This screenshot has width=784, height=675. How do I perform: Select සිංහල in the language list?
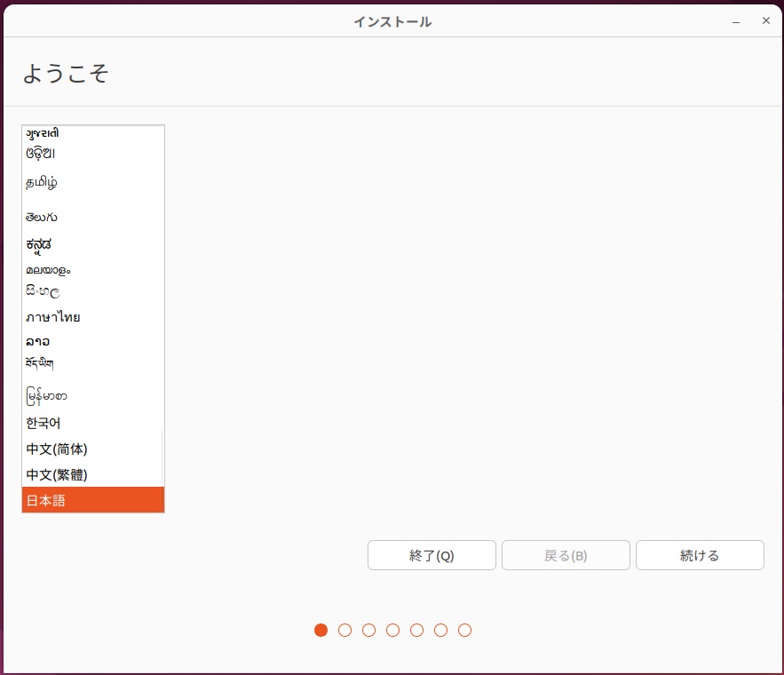pos(93,291)
